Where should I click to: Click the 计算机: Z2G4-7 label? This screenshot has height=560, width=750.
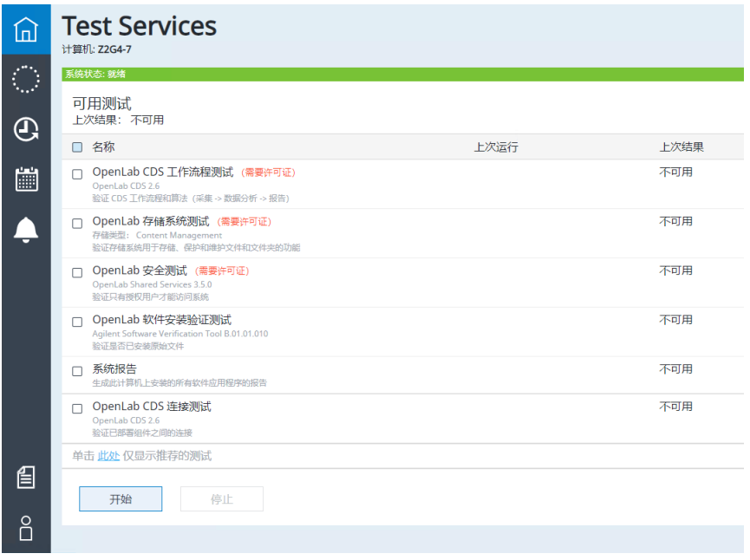click(96, 49)
